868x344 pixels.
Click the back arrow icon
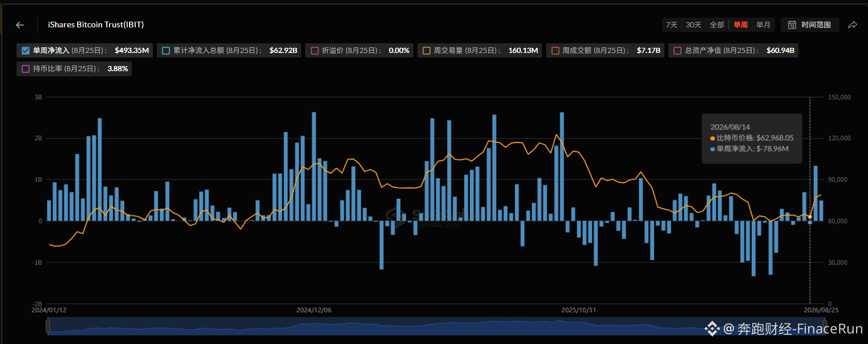[x=20, y=25]
